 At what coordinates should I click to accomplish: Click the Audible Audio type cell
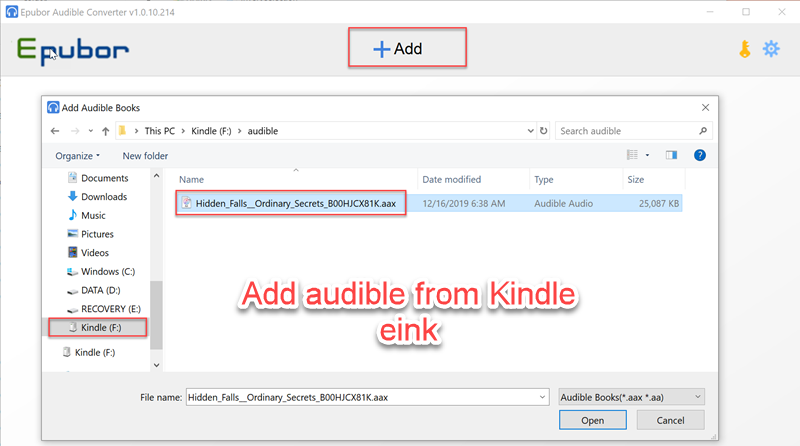[563, 204]
